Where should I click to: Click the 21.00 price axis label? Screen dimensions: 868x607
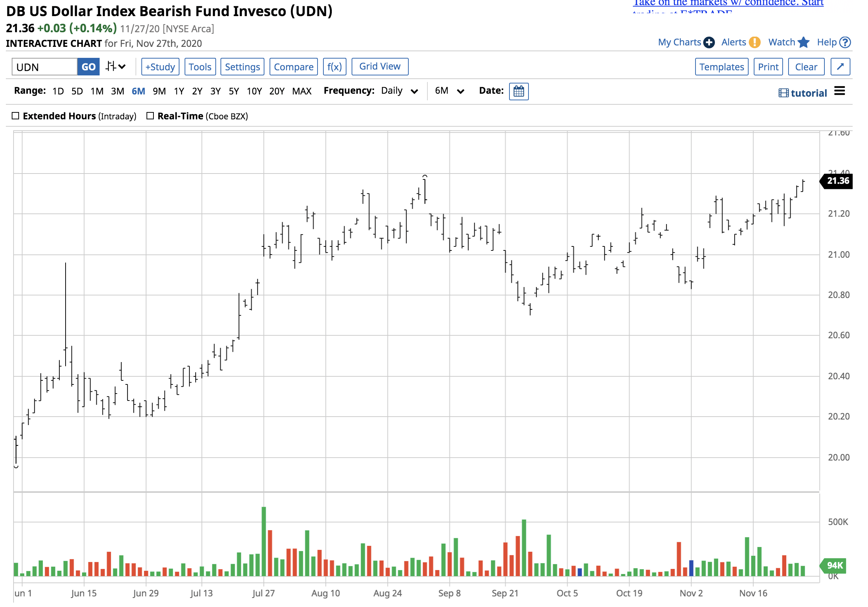838,255
